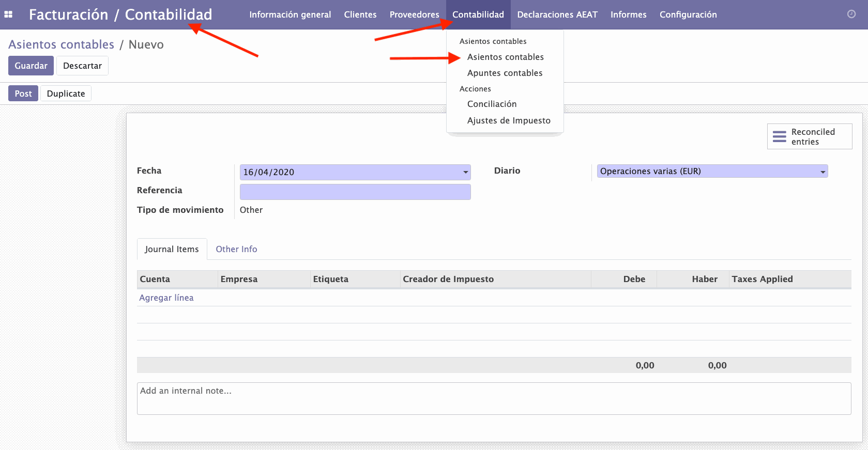
Task: Click Descartar to discard changes
Action: pyautogui.click(x=82, y=66)
